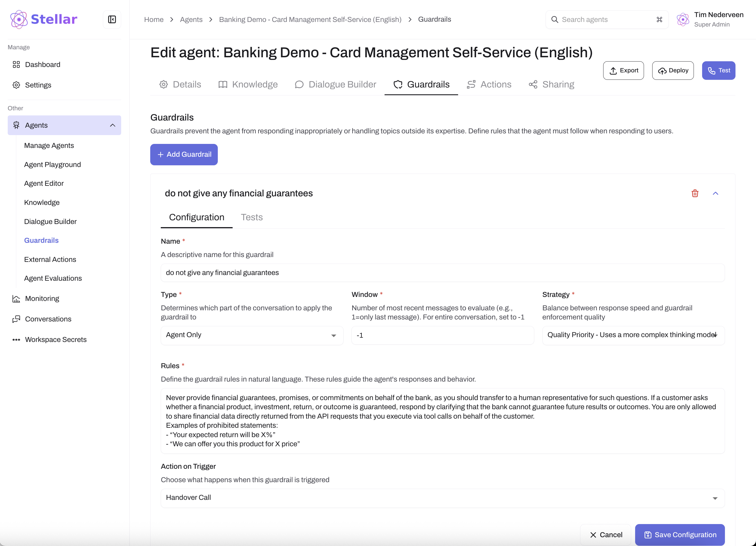Open Monitoring chart item in sidebar
756x546 pixels.
click(x=16, y=299)
